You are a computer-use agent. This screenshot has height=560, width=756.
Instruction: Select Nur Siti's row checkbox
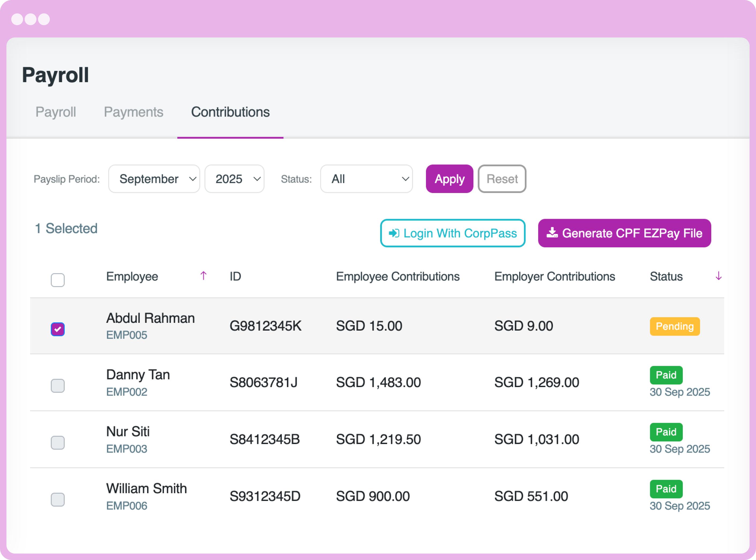coord(58,443)
